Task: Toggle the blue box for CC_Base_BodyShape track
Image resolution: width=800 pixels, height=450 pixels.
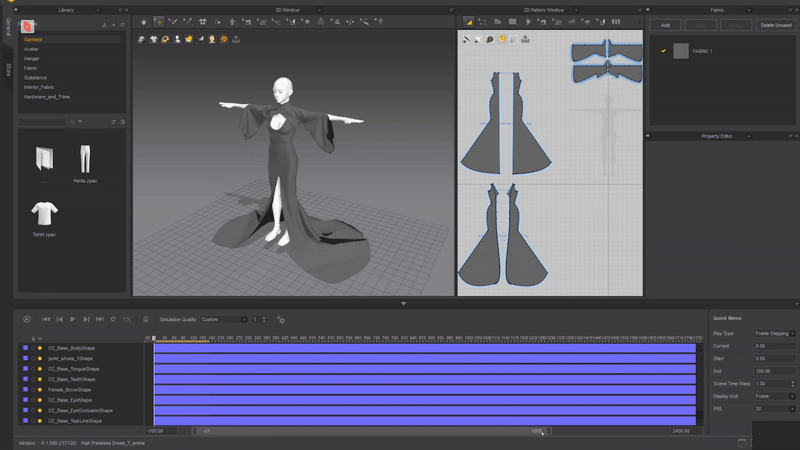Action: [x=25, y=348]
